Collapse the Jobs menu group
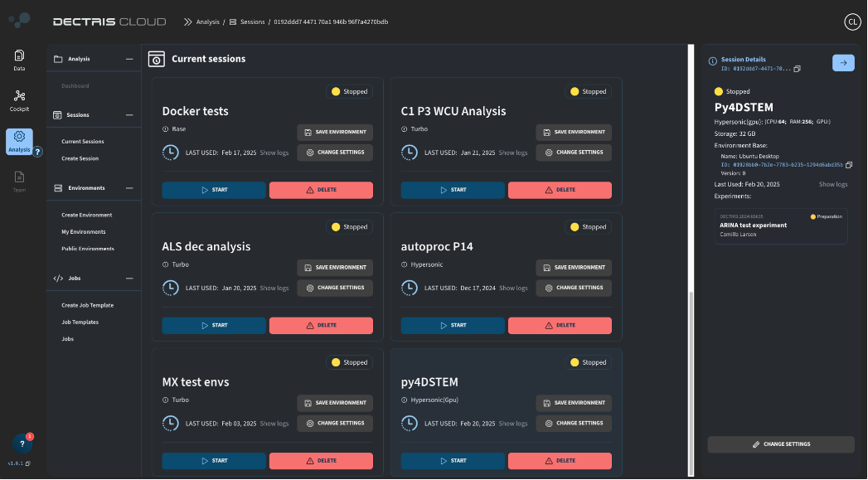Viewport: 868px width, 480px height. (129, 279)
